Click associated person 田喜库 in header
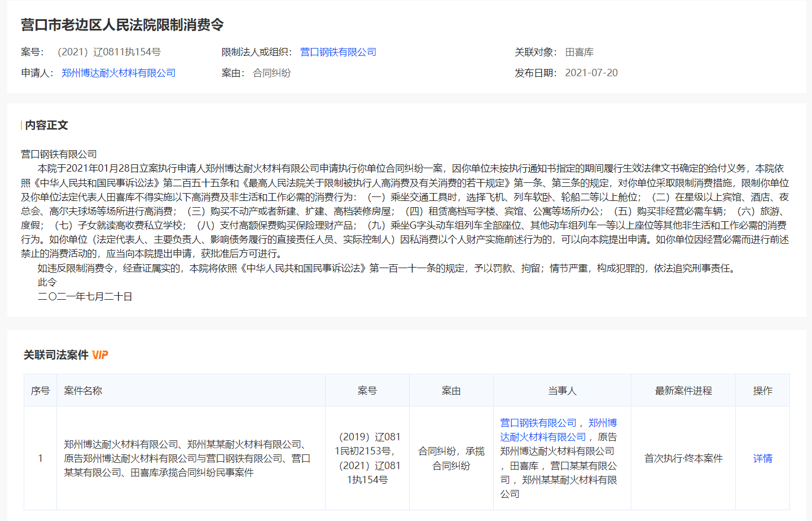The width and height of the screenshot is (812, 521). pyautogui.click(x=580, y=52)
